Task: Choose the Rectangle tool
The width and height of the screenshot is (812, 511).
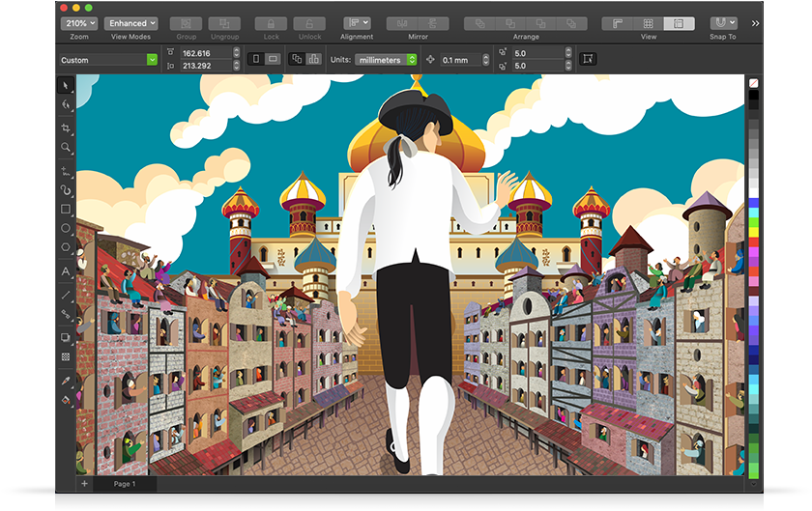Action: pos(66,209)
